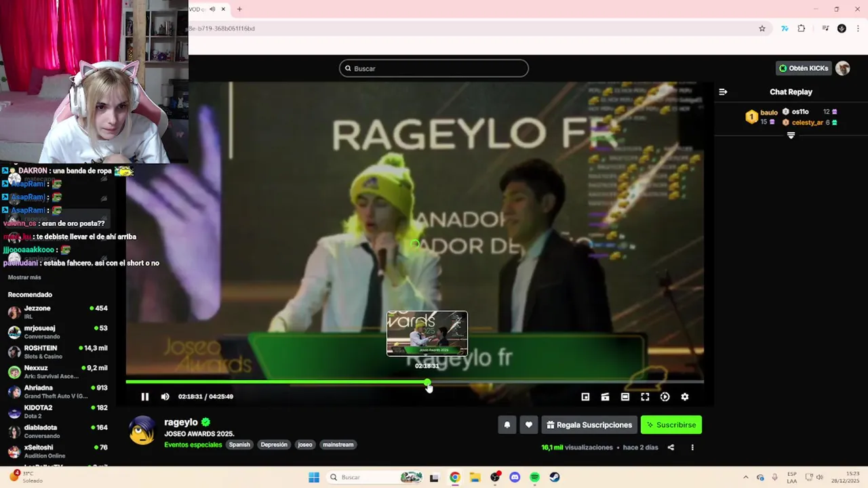The image size is (868, 488).
Task: Click Regala Suscripciones button
Action: [589, 425]
